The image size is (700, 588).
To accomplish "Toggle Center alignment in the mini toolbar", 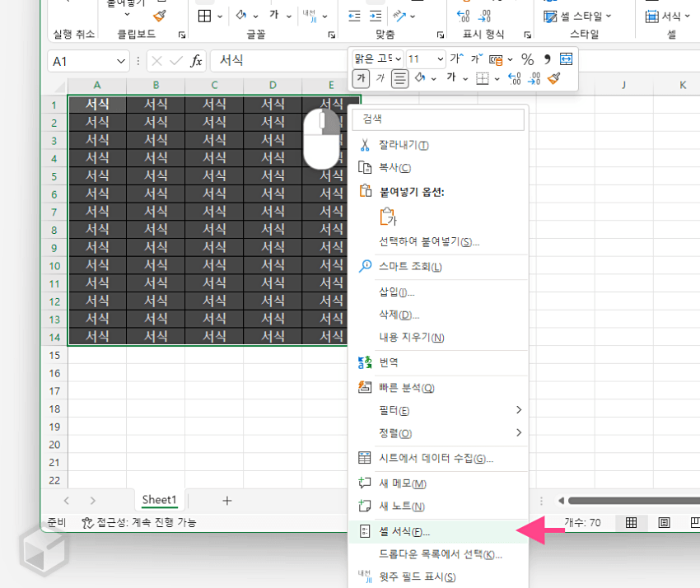I will point(400,79).
